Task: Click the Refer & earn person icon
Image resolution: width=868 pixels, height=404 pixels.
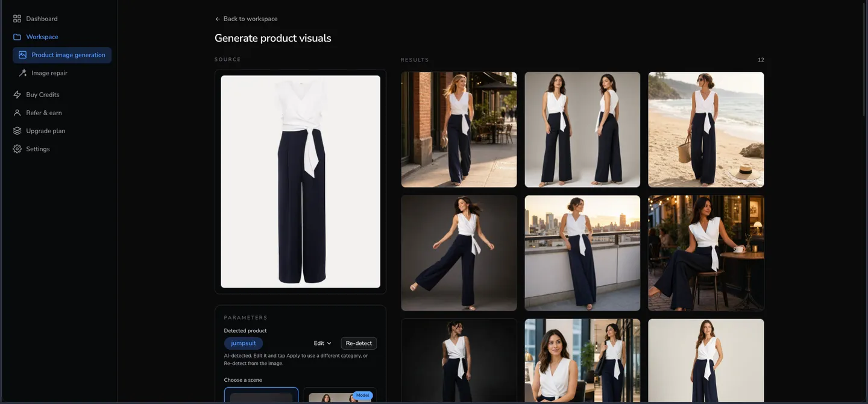Action: point(17,113)
